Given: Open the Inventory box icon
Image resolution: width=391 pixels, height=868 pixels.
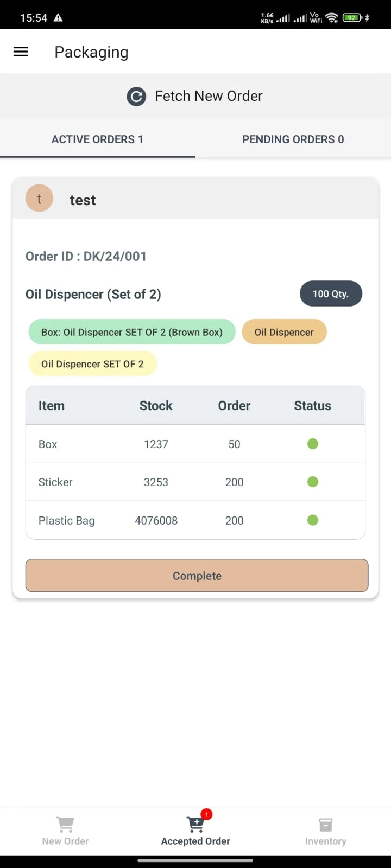Looking at the screenshot, I should coord(325,825).
